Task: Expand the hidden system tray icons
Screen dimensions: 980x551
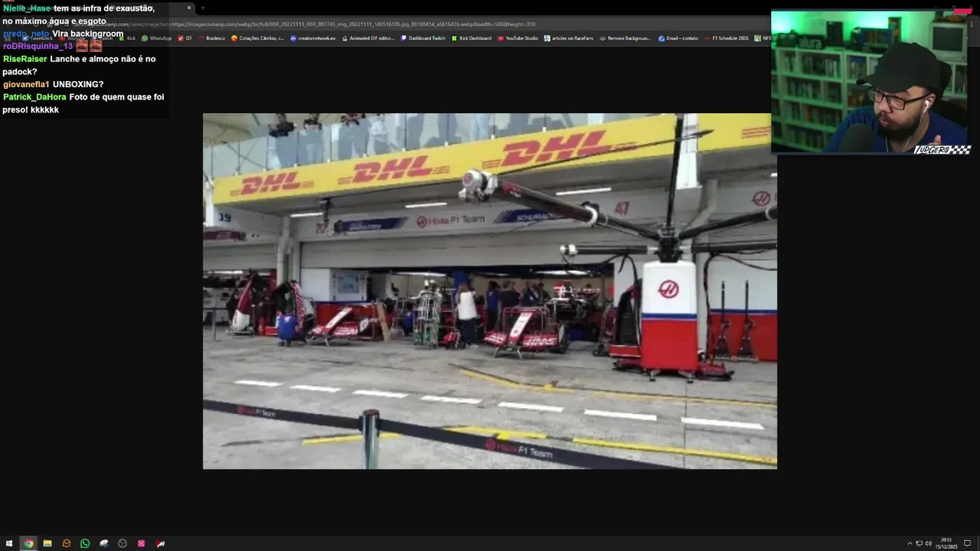Action: [x=910, y=543]
